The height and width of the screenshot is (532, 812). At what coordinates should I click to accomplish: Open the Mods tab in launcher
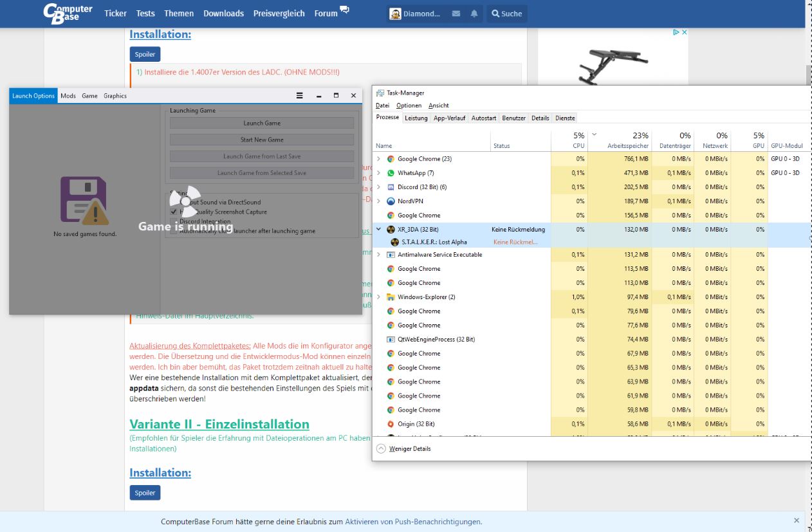(x=68, y=96)
